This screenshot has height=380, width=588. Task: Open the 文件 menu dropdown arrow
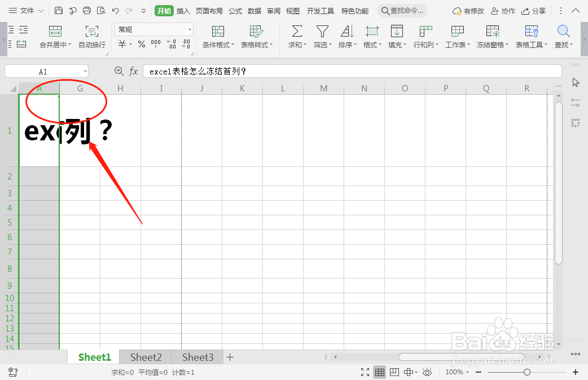click(x=41, y=11)
